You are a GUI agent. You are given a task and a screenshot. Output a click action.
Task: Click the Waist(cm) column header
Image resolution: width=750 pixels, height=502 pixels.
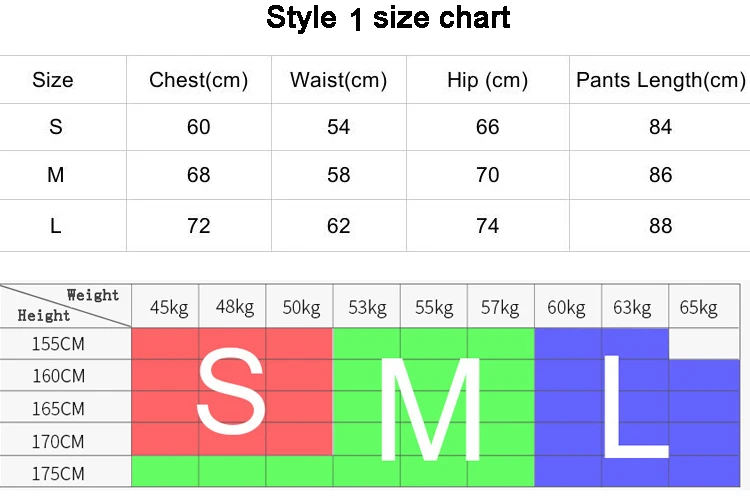[338, 81]
